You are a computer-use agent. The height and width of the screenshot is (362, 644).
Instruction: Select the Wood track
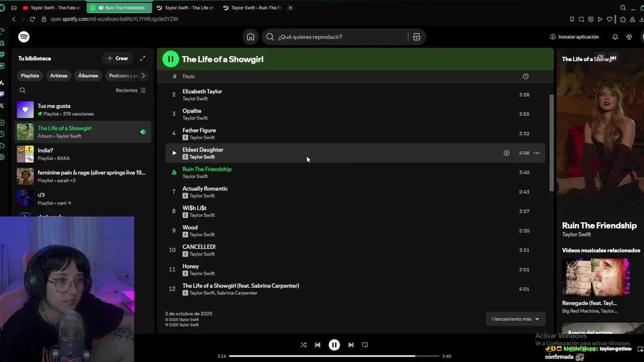pos(355,230)
